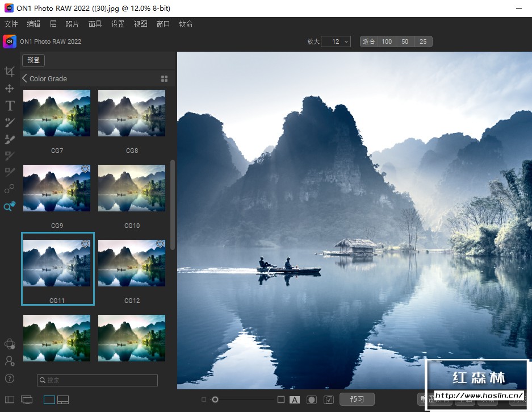The height and width of the screenshot is (412, 532).
Task: Open the 设置 menu
Action: 118,24
